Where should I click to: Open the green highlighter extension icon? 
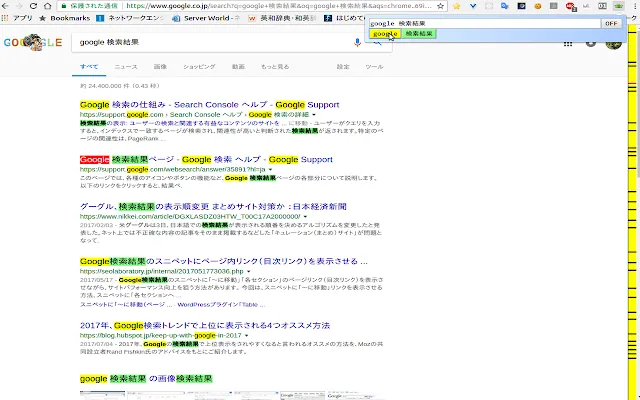click(619, 6)
